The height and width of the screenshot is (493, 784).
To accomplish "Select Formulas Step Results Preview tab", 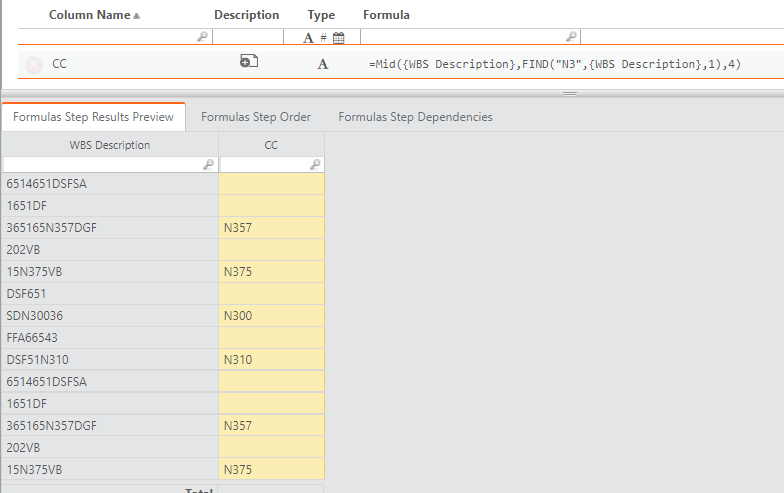I will pos(93,117).
